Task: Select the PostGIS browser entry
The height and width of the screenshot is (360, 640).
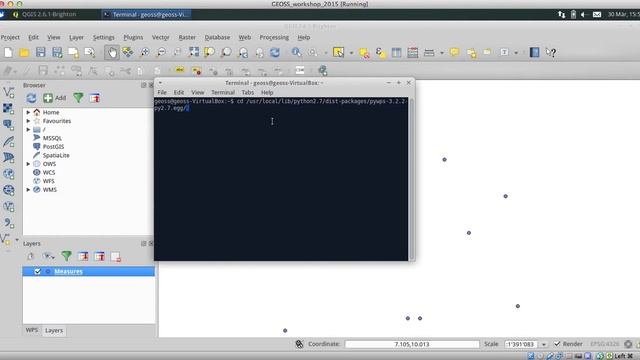Action: click(53, 147)
